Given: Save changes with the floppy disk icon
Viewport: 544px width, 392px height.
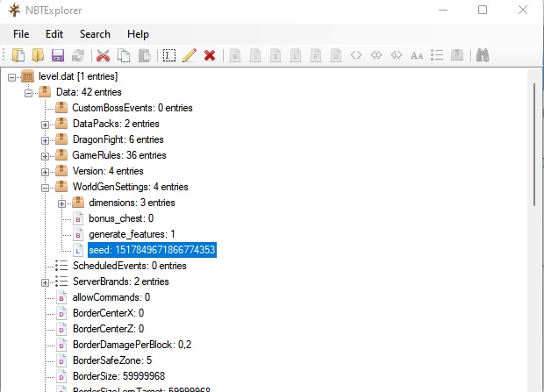Looking at the screenshot, I should (x=58, y=55).
